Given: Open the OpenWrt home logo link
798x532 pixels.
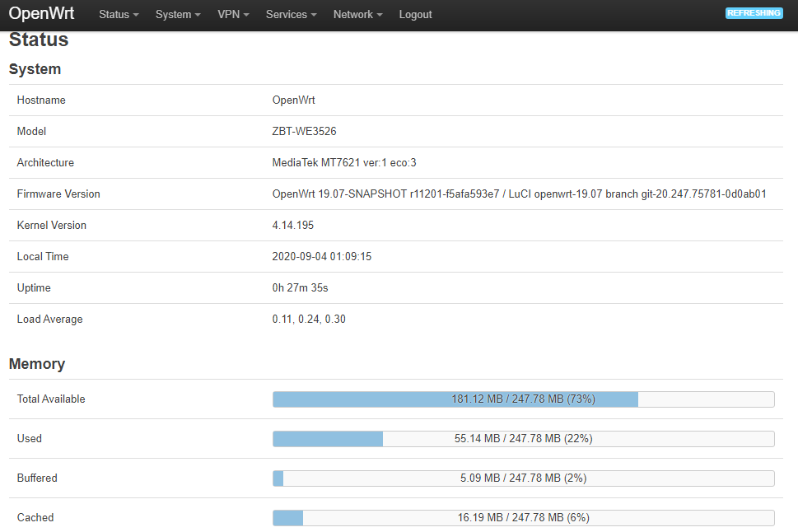Looking at the screenshot, I should (x=41, y=13).
